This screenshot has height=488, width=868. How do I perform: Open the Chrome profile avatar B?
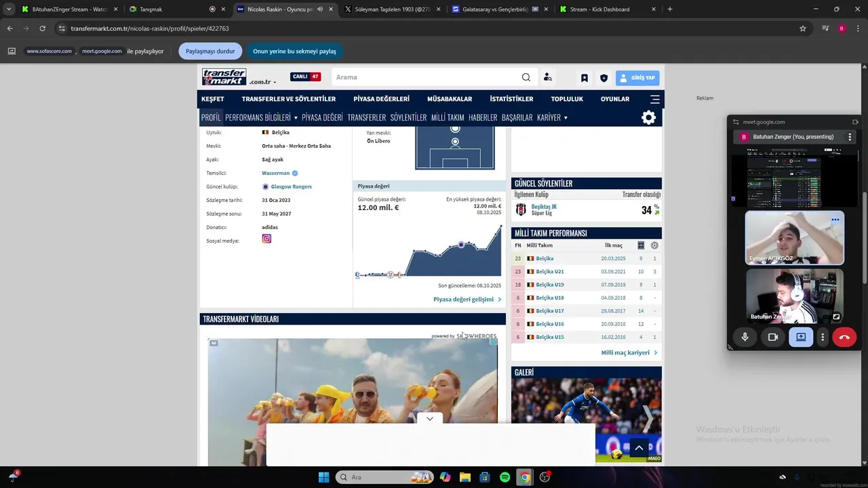pos(842,28)
